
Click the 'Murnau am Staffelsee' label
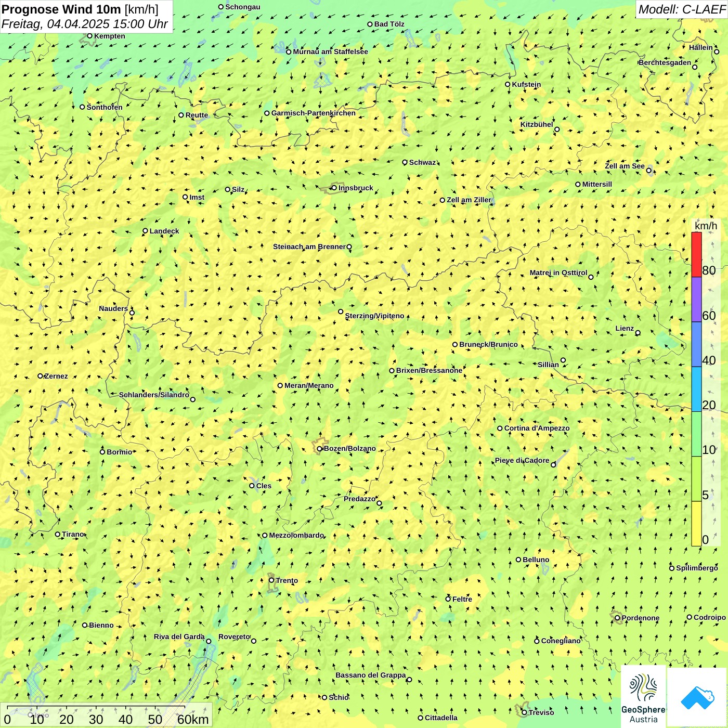pyautogui.click(x=331, y=51)
